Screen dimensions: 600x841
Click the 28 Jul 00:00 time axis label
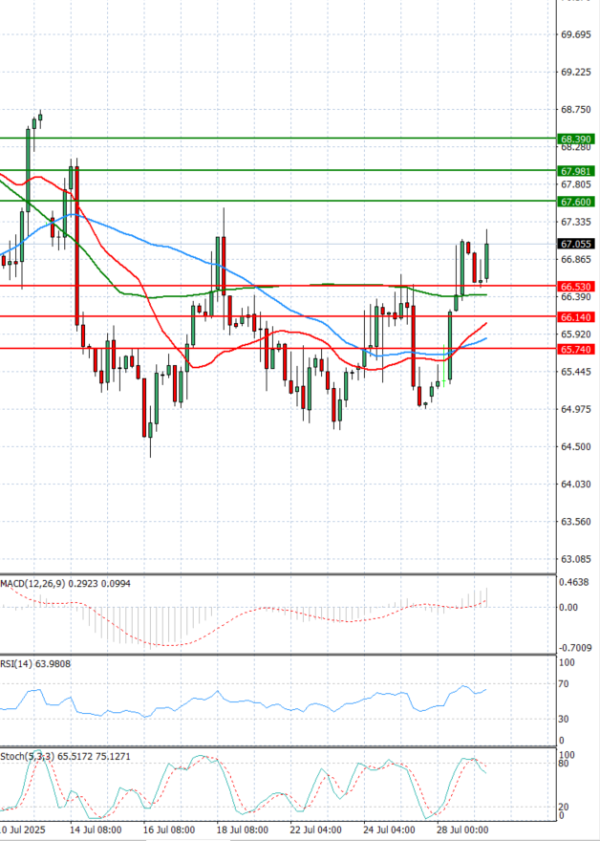click(463, 830)
